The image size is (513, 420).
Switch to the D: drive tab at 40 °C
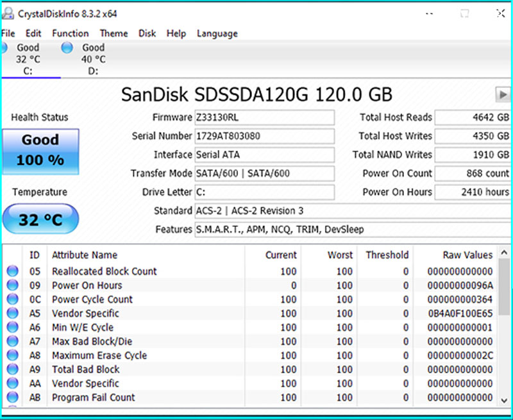93,59
